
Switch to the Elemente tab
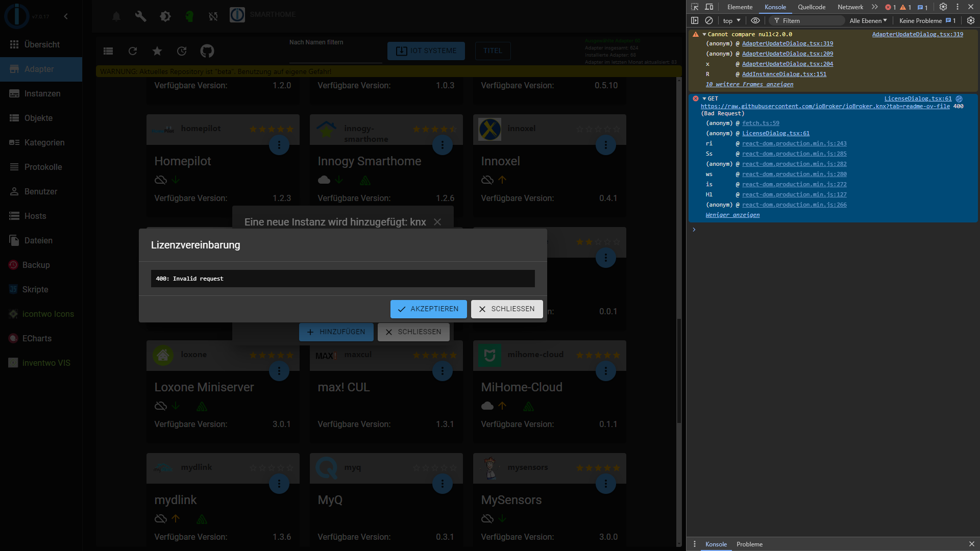(x=740, y=7)
